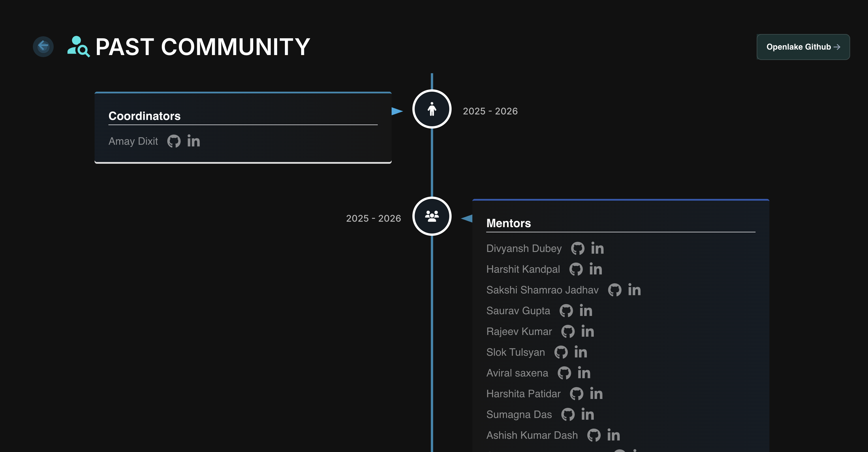868x452 pixels.
Task: Visit Rajeev Kumar's LinkedIn profile
Action: [587, 332]
